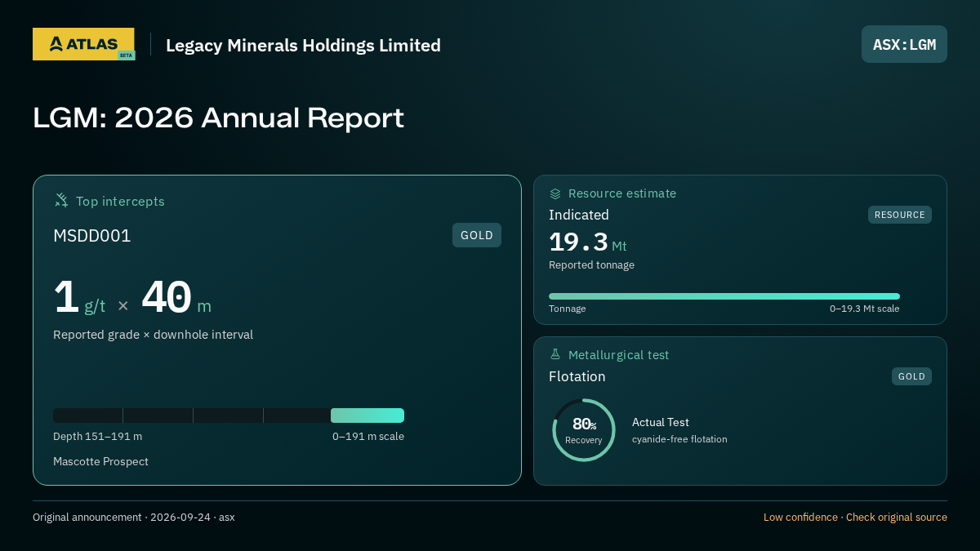Click the ATLAS beta logo
Image resolution: width=980 pixels, height=551 pixels.
83,44
